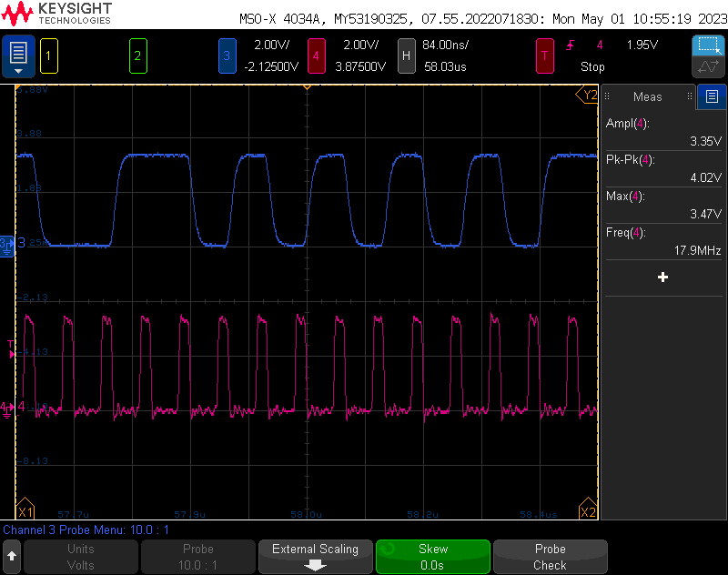Select the Y2 cursor marker
728x575 pixels.
pos(589,95)
